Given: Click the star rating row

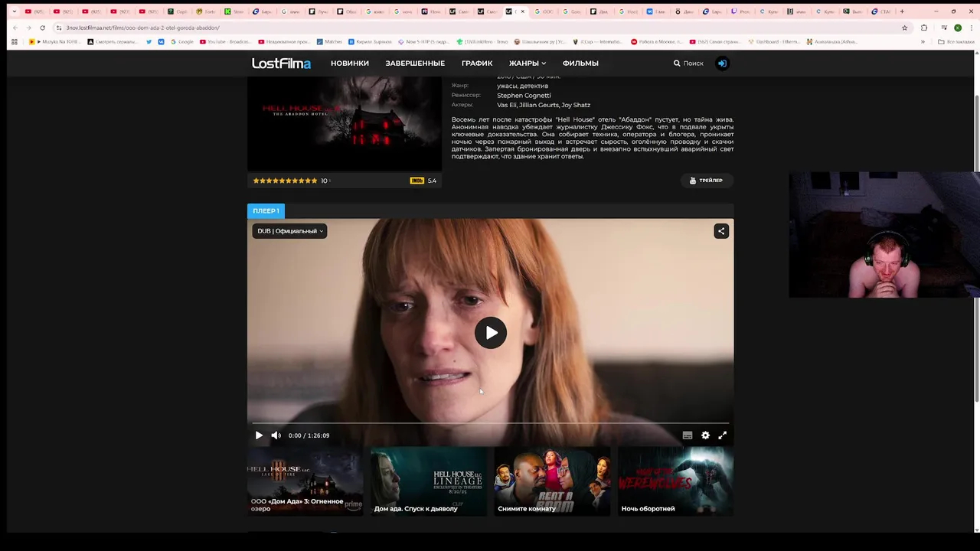Looking at the screenshot, I should click(x=285, y=181).
